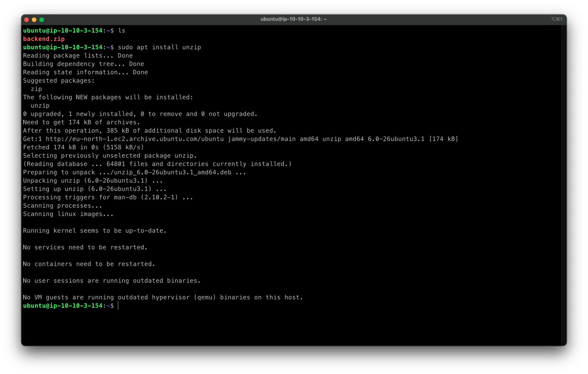Select the Running kernel seems up-to-date message
Image resolution: width=588 pixels, height=374 pixels.
pos(95,230)
